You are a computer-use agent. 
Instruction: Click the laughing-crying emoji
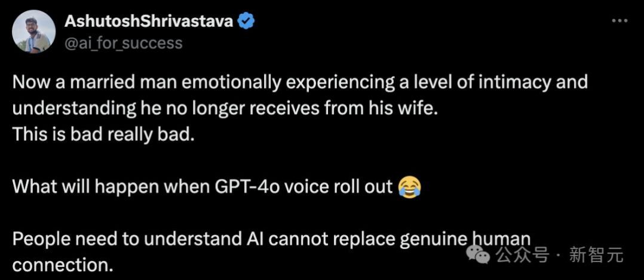[x=409, y=187]
